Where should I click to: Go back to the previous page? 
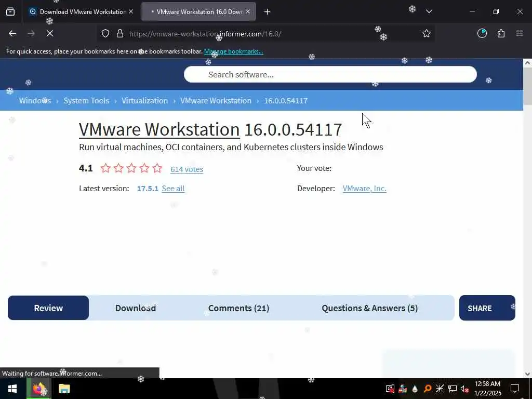pos(12,33)
